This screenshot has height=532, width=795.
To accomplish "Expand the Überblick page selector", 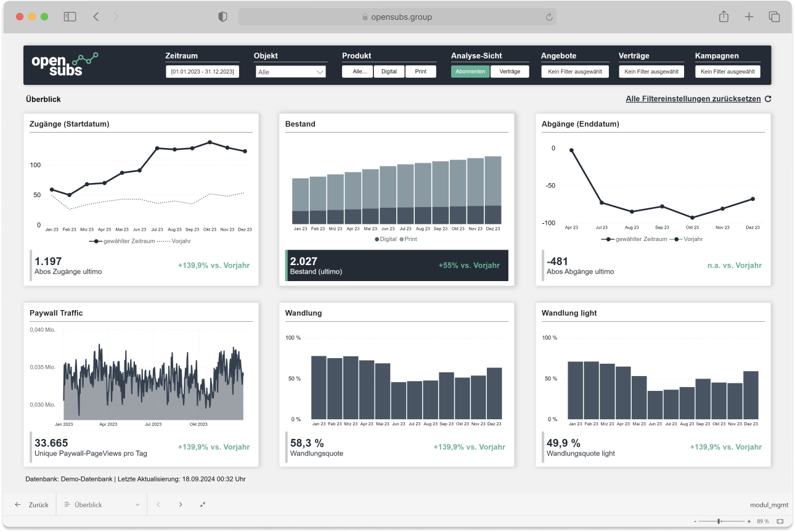I will tap(102, 504).
